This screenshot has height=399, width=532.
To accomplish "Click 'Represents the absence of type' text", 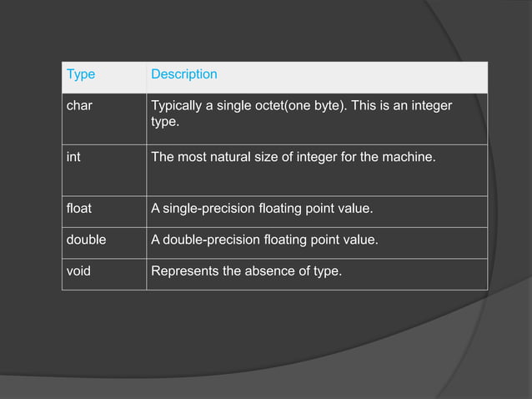I will point(246,271).
